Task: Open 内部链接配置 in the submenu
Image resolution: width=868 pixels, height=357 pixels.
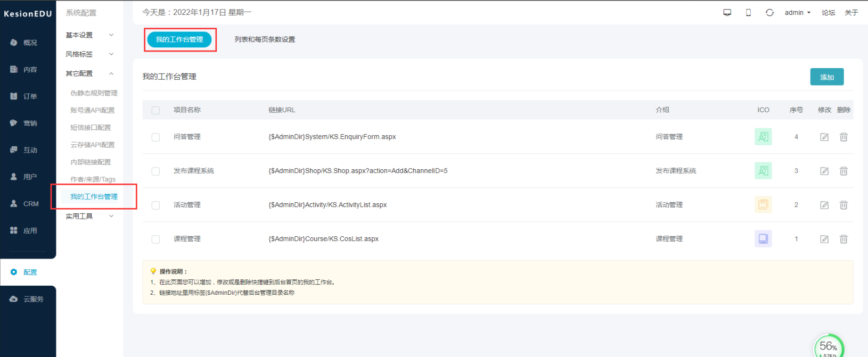Action: 91,162
